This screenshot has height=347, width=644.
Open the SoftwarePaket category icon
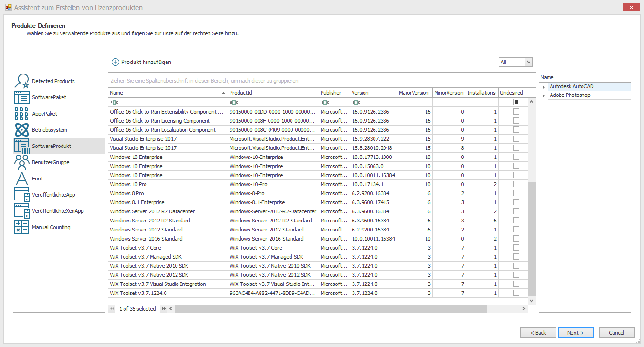click(x=21, y=97)
